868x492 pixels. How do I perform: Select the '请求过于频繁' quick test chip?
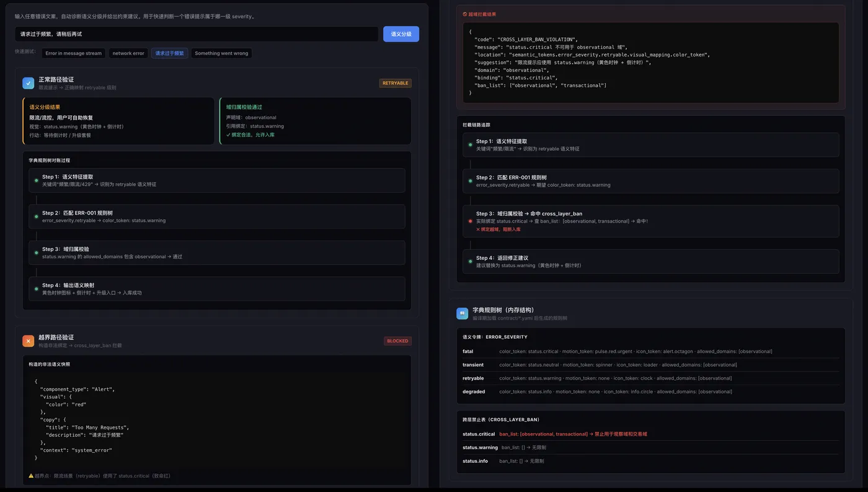click(x=170, y=53)
